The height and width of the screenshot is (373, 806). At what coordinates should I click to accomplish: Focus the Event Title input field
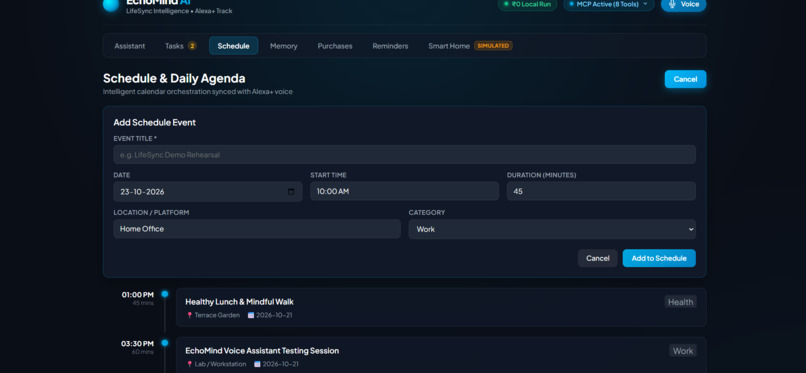pos(405,155)
